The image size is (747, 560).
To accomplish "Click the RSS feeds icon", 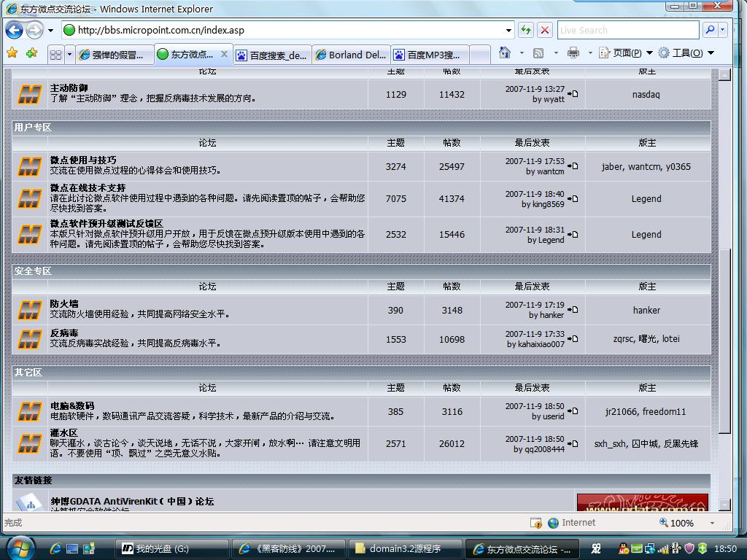I will pos(538,53).
